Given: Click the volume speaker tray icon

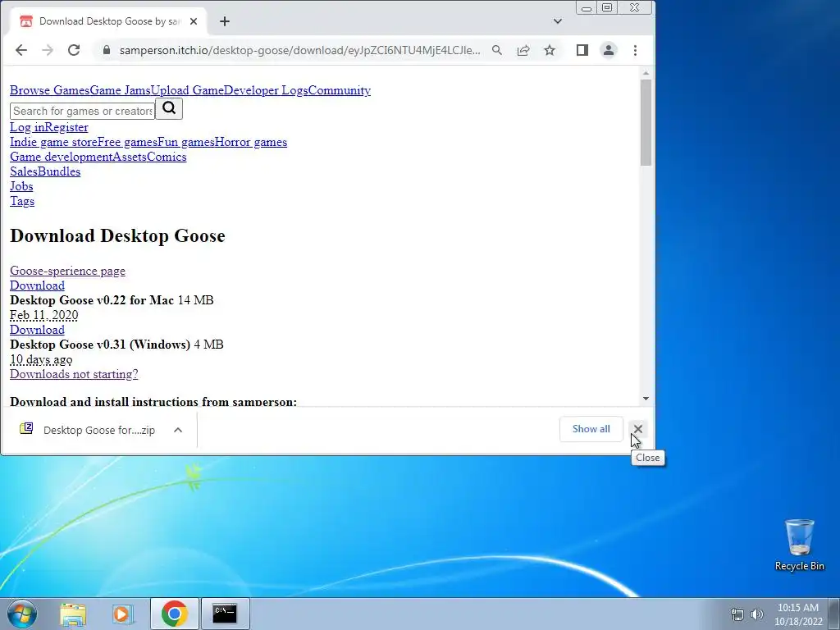Looking at the screenshot, I should (x=756, y=614).
